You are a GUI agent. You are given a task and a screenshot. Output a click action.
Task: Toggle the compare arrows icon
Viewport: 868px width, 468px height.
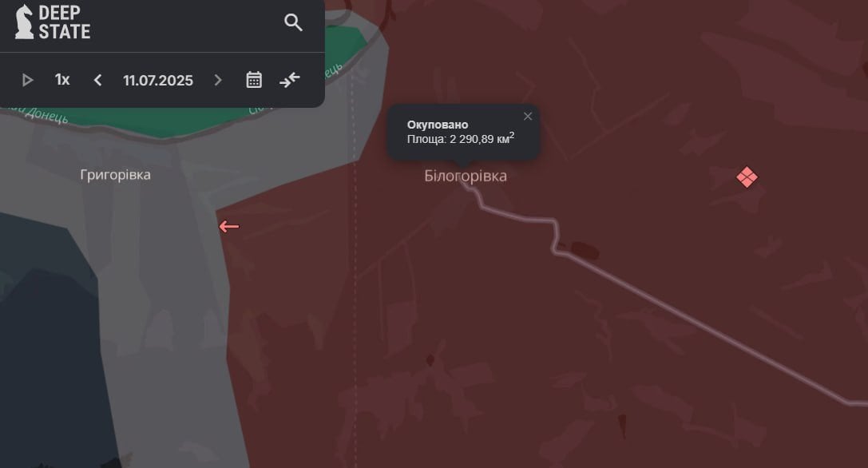(x=290, y=80)
